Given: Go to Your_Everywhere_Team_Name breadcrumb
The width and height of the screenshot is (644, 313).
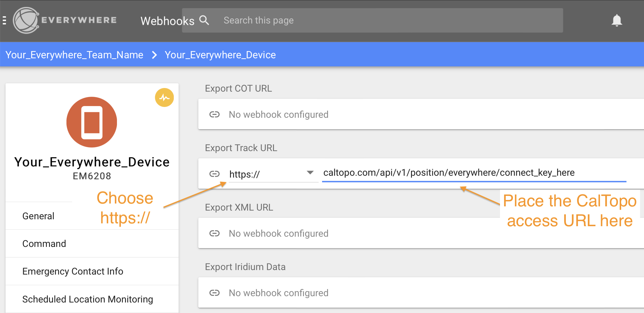Looking at the screenshot, I should pos(74,55).
